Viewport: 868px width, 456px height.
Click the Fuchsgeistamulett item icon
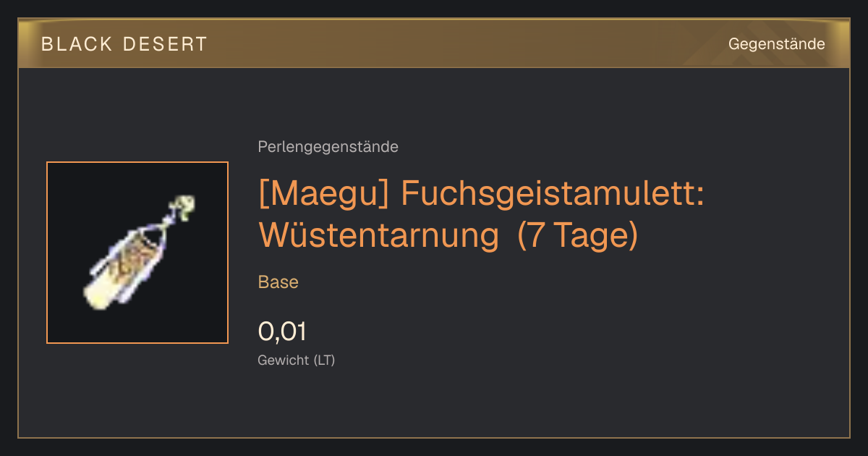[137, 253]
